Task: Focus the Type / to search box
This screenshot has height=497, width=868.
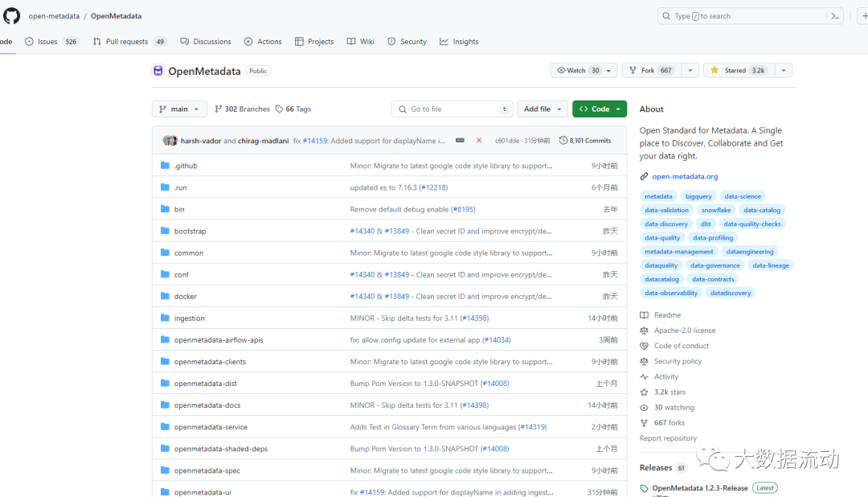Action: click(751, 16)
